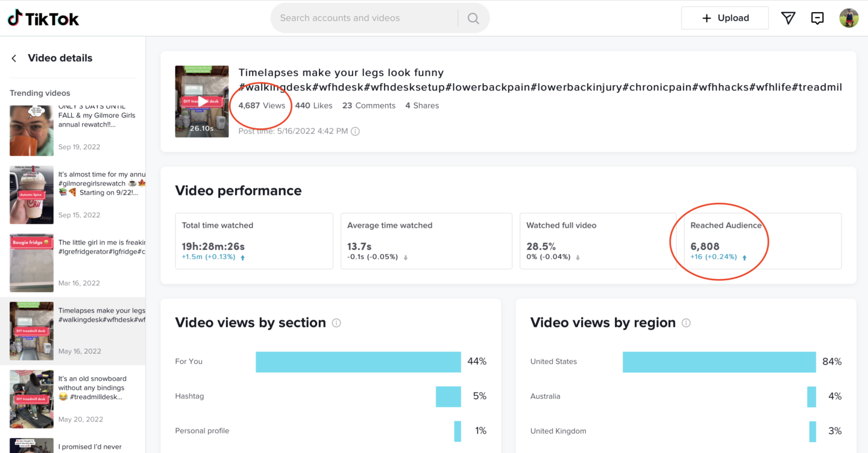
Task: Click the United Kingdom 3% bar
Action: [813, 431]
